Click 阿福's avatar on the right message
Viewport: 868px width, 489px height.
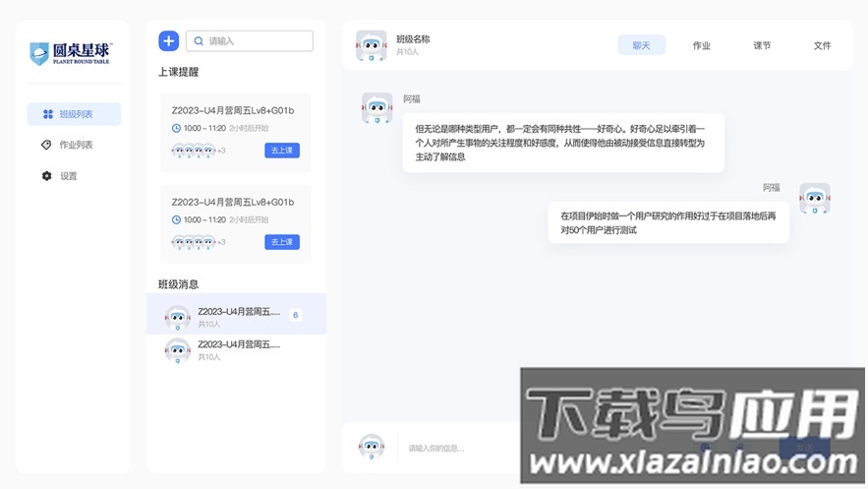pyautogui.click(x=815, y=199)
